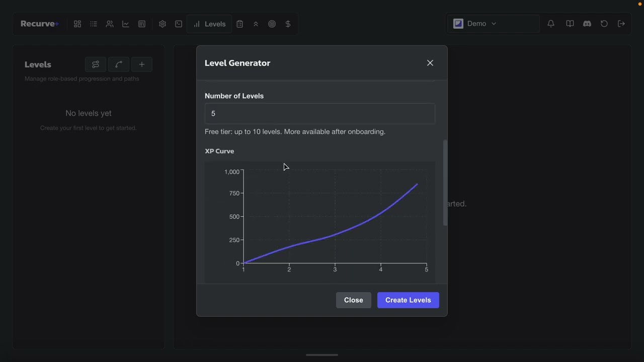Click the Recurve logo

coord(40,24)
